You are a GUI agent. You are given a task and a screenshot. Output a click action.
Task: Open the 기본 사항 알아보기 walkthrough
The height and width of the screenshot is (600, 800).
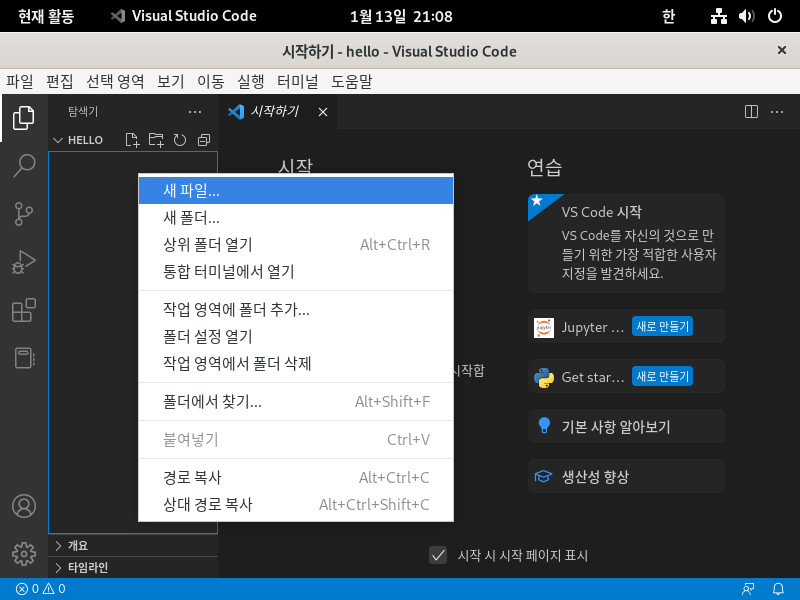point(627,426)
